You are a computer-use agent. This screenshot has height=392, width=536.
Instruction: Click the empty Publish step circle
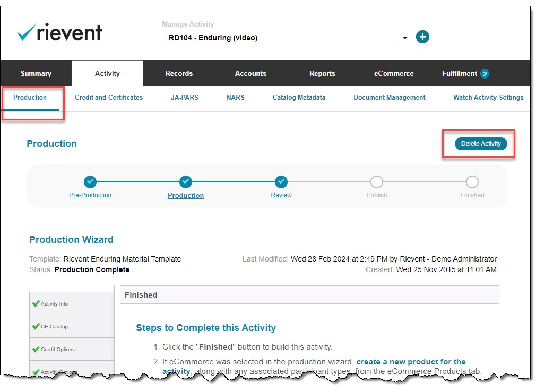tap(377, 182)
